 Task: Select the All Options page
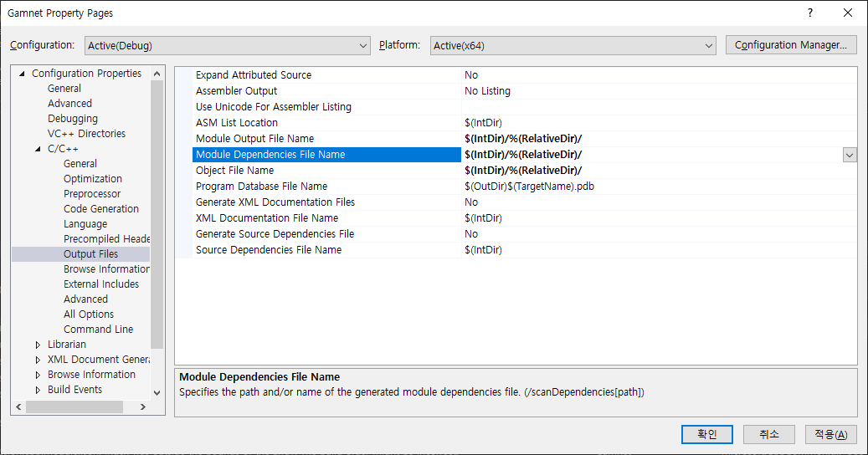89,314
